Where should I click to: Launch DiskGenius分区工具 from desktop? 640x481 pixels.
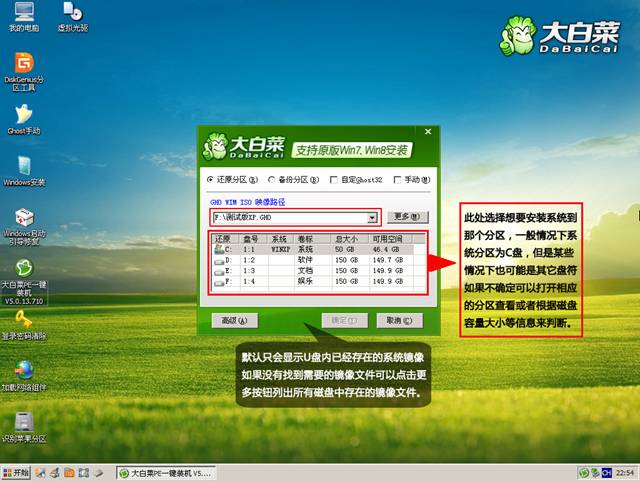pos(24,64)
